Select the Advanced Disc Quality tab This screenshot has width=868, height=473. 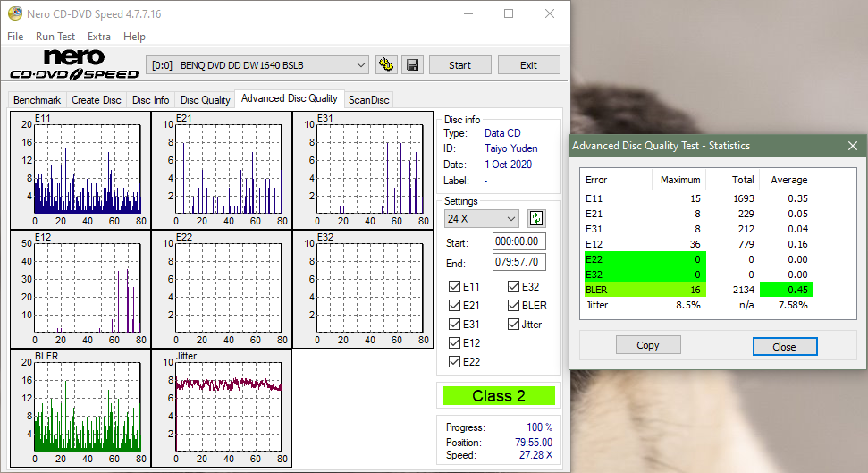tap(290, 98)
